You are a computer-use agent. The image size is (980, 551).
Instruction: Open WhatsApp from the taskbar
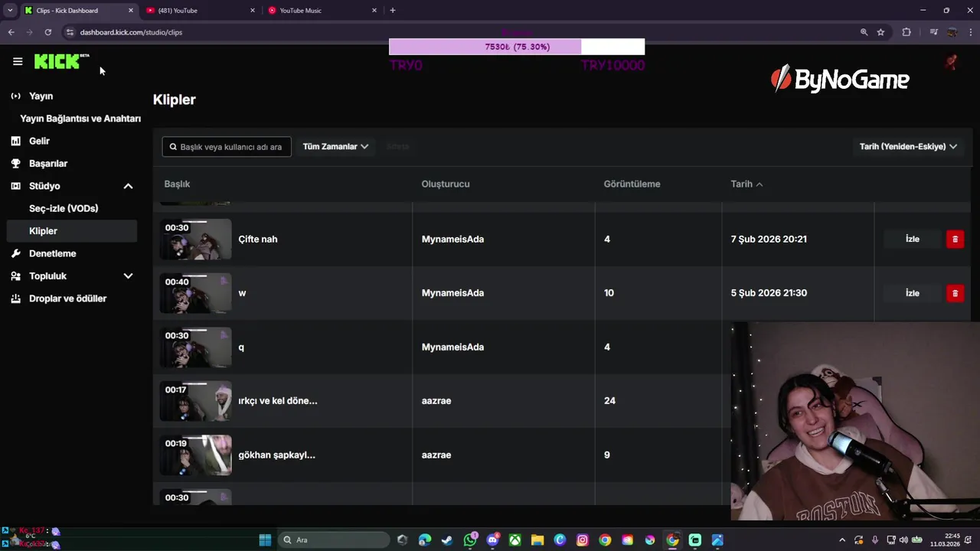470,540
